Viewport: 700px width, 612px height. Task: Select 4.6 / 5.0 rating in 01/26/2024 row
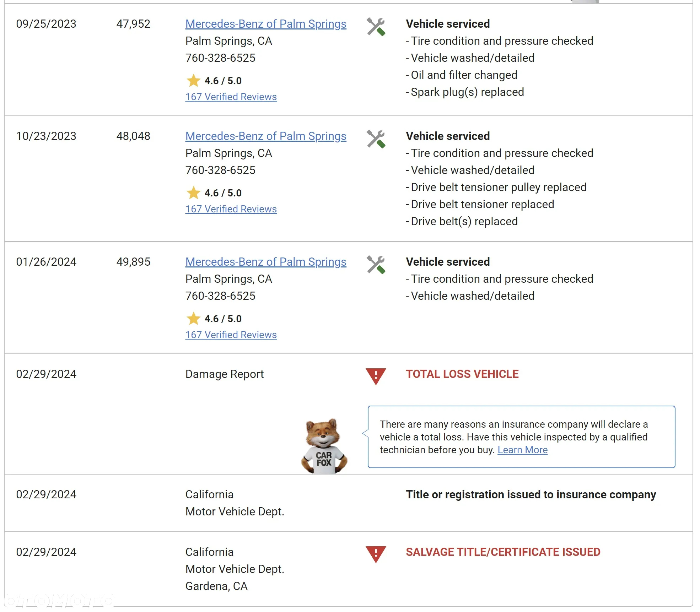(223, 319)
